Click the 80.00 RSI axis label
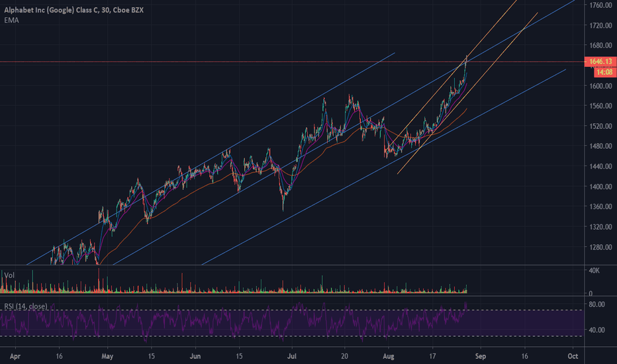 (597, 304)
